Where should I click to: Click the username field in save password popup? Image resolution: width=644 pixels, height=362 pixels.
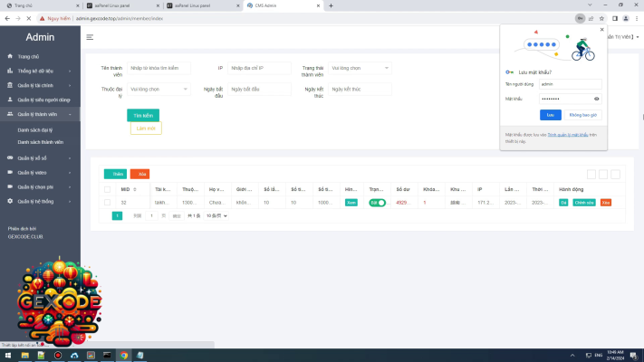click(x=570, y=84)
